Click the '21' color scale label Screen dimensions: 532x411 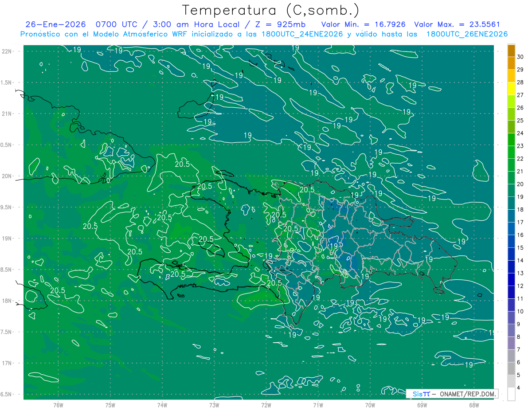(x=520, y=172)
